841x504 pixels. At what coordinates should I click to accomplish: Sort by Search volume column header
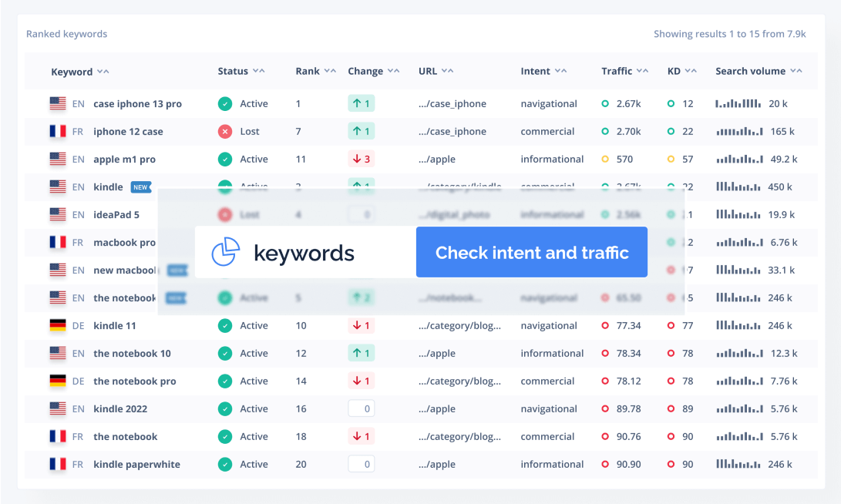coord(758,71)
